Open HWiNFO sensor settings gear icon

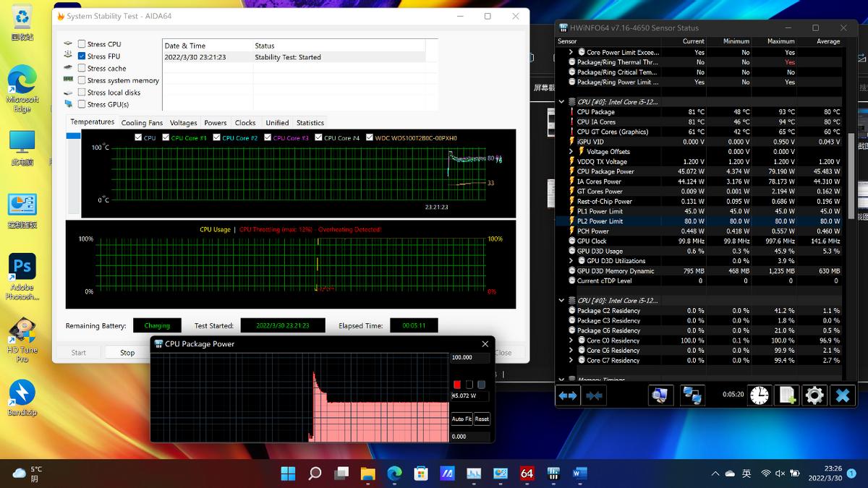[x=814, y=395]
